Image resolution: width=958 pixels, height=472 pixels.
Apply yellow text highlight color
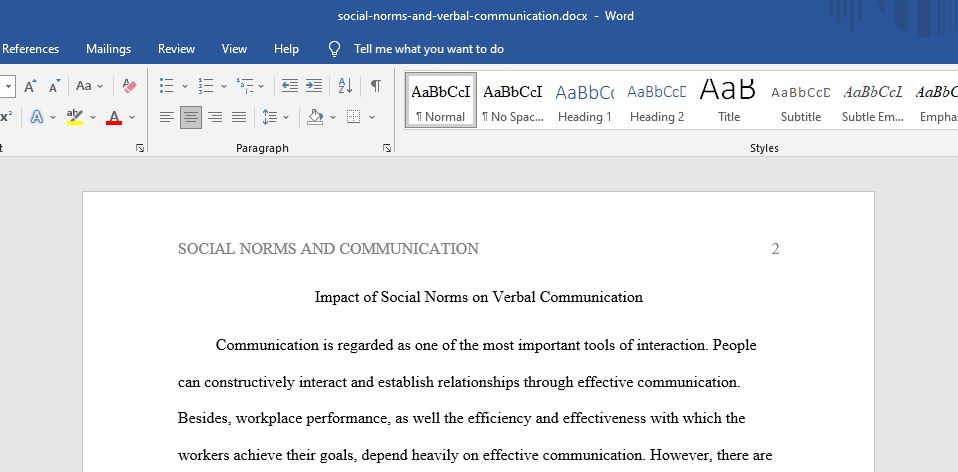pyautogui.click(x=75, y=117)
